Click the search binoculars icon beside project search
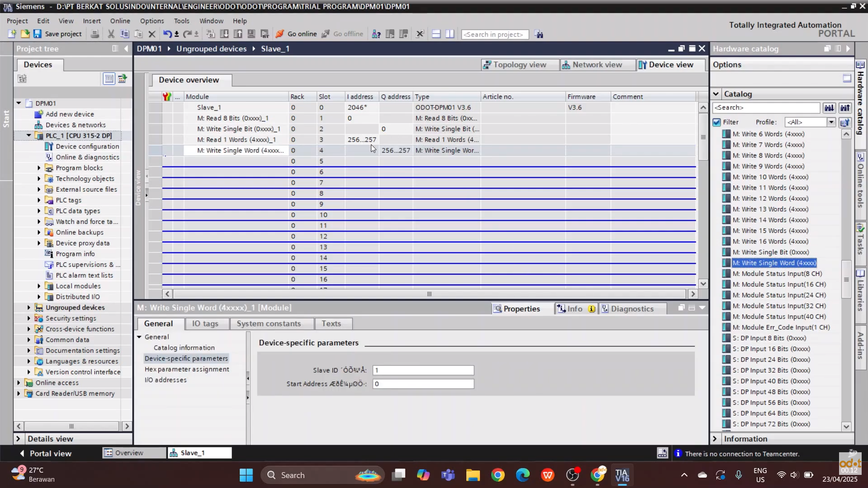The height and width of the screenshot is (488, 868). 539,34
